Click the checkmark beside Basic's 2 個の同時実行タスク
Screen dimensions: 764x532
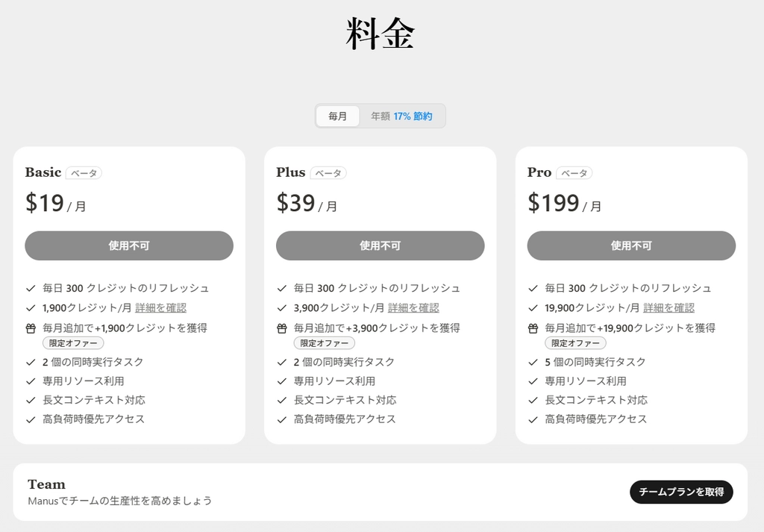click(x=31, y=362)
